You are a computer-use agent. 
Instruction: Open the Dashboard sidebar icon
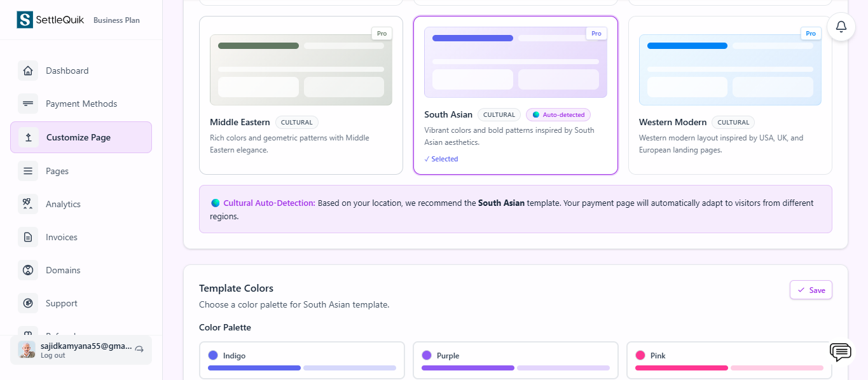28,71
